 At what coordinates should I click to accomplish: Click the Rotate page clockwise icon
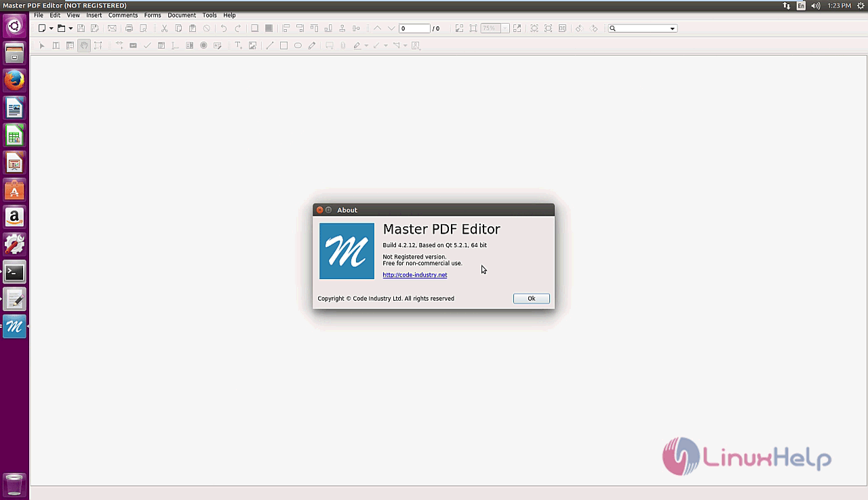(593, 28)
